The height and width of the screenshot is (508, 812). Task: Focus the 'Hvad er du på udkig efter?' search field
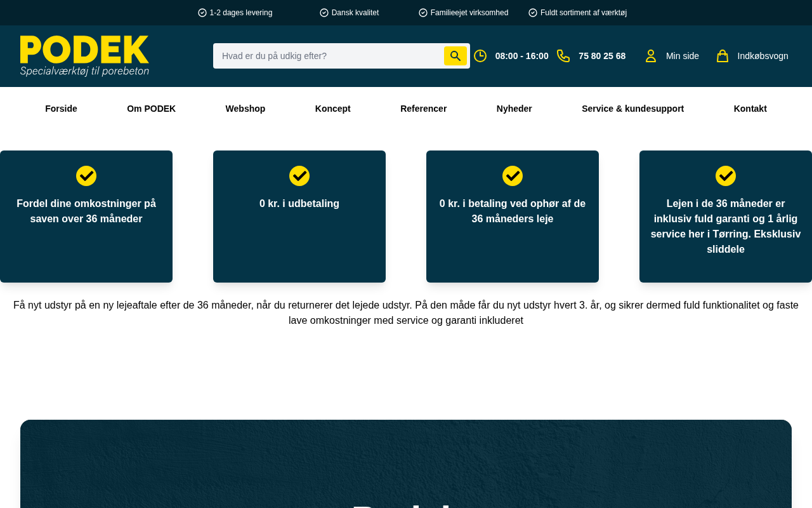(x=329, y=56)
